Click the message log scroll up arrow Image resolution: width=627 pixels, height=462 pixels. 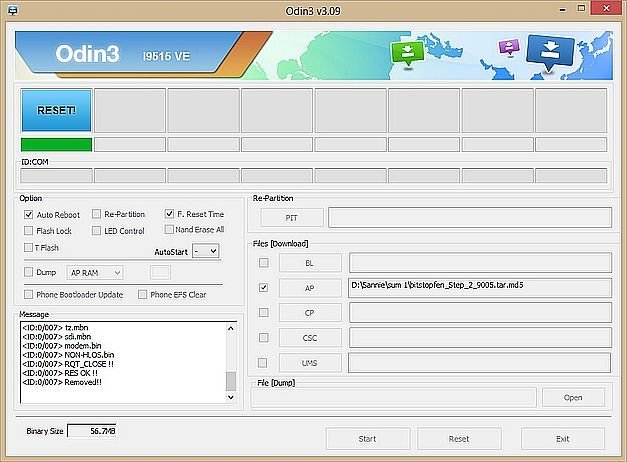(231, 328)
